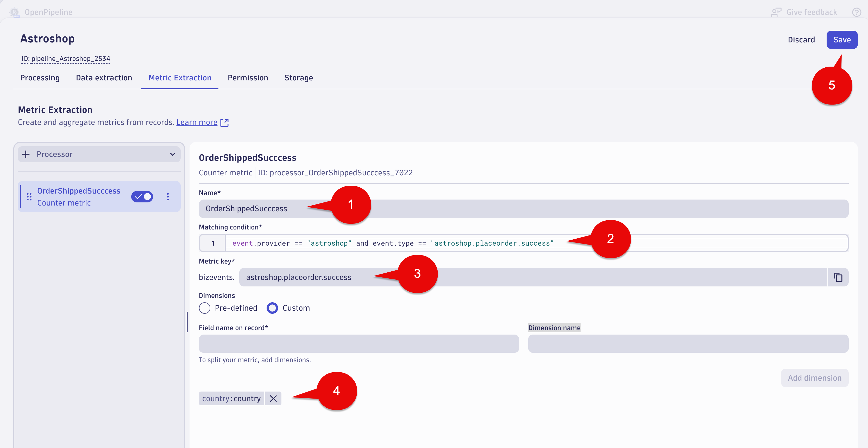Screen dimensions: 868x448
Task: Switch to the Data extraction tab
Action: pyautogui.click(x=104, y=78)
